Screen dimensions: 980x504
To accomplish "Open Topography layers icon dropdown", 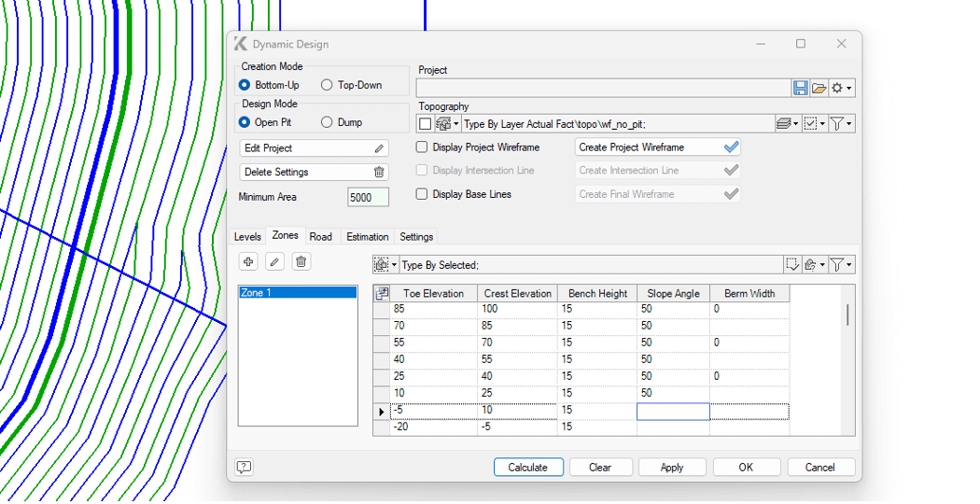I will (787, 124).
